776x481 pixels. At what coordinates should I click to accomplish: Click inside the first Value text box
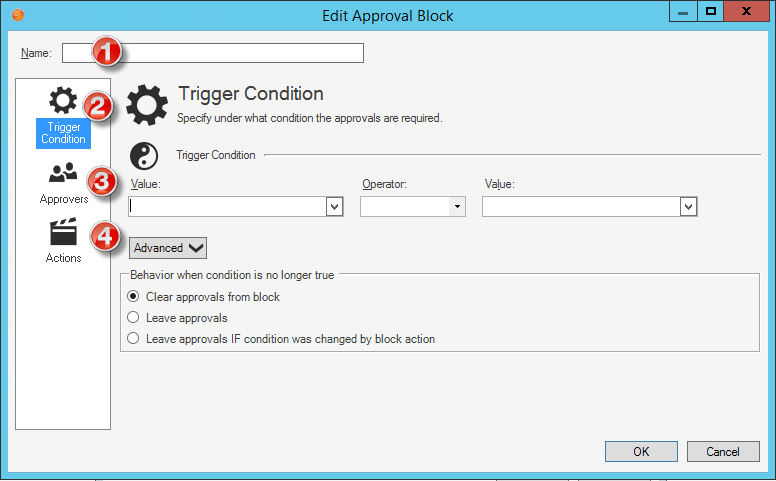[227, 206]
